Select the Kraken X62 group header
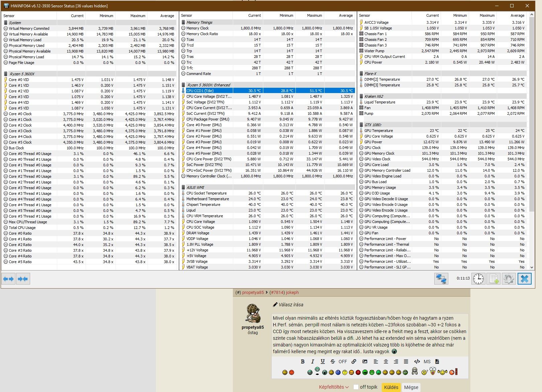Screen dimensions: 542x392 point(443,96)
